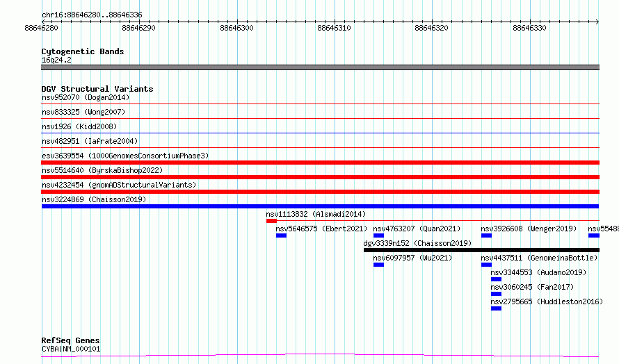Click the RefSeq Genes track title
This screenshot has height=364, width=619.
(x=70, y=340)
